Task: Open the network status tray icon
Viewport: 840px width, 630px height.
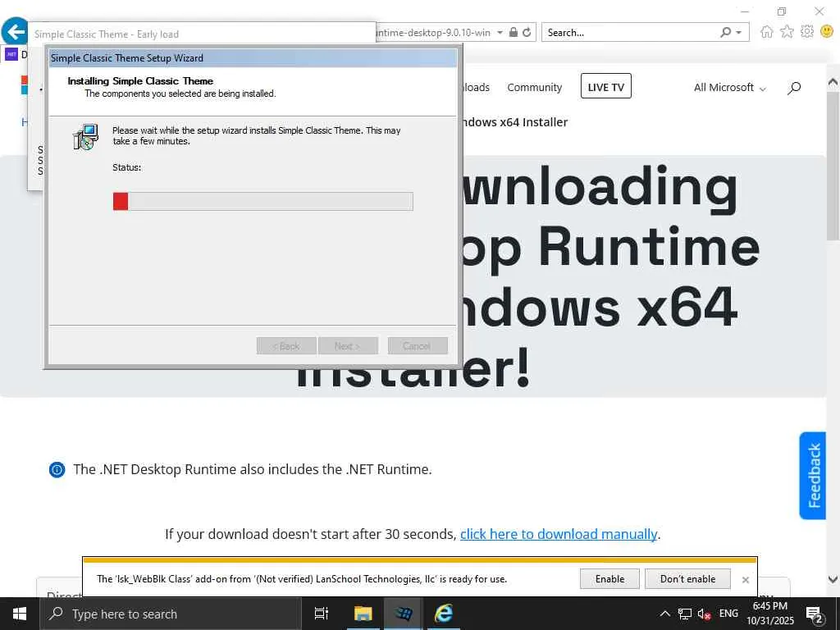Action: pos(684,614)
